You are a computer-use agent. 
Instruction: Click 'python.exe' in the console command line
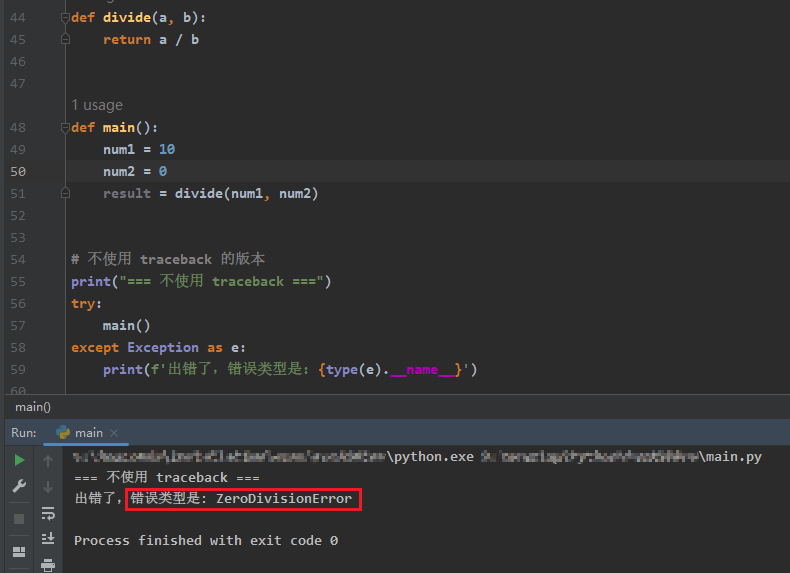click(x=434, y=457)
